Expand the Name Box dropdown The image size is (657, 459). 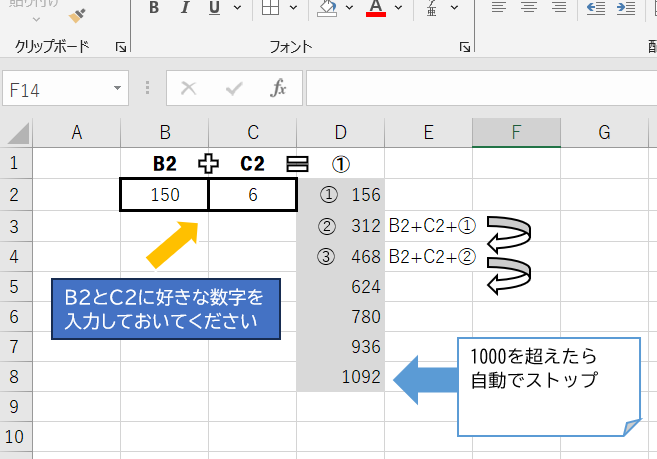[x=118, y=88]
